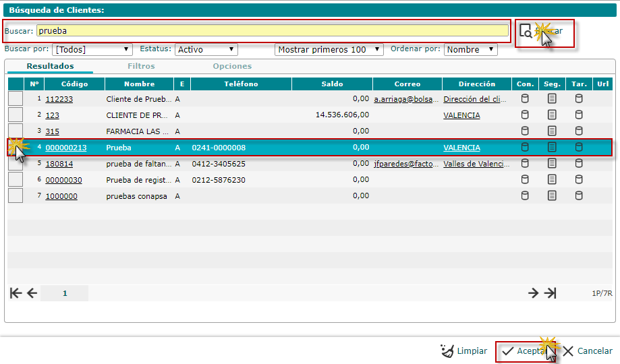Select the checkbox for row 7 pruebas conapsa
Image resolution: width=620 pixels, height=364 pixels.
click(x=16, y=195)
